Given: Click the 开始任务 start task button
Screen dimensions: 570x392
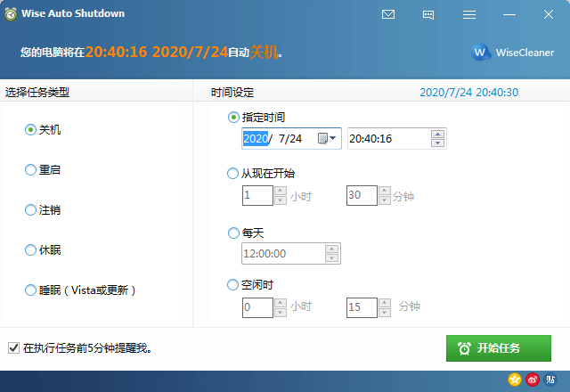Looking at the screenshot, I should pos(499,348).
